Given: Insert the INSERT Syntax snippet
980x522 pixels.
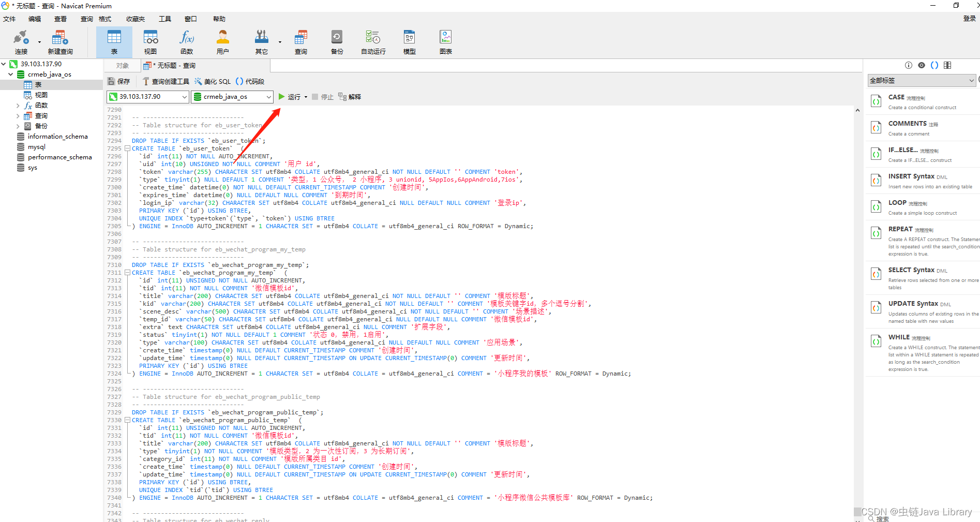Looking at the screenshot, I should 923,181.
